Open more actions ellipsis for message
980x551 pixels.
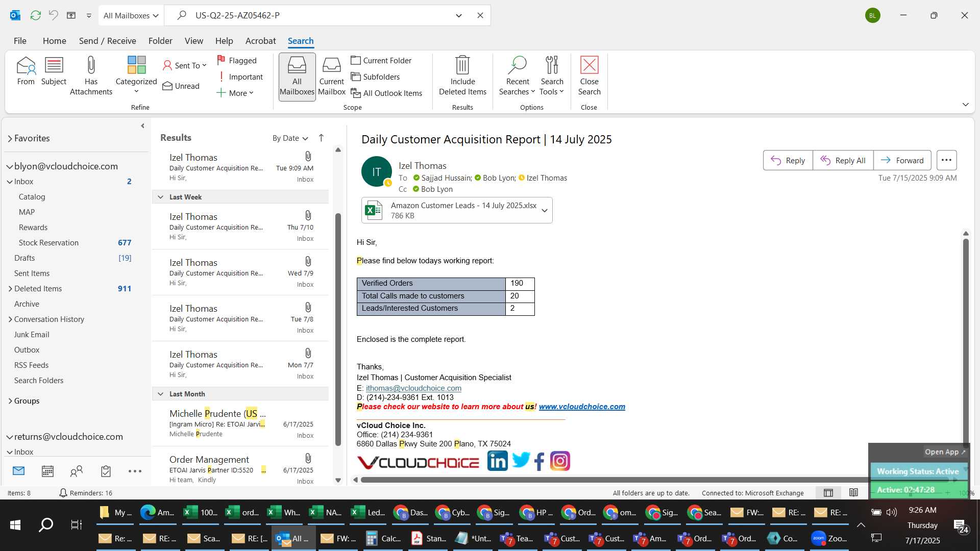[946, 160]
